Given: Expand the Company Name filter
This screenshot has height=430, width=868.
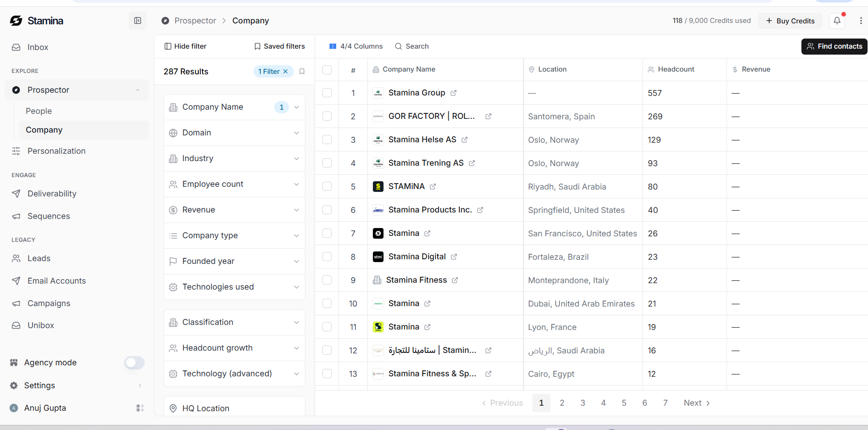Looking at the screenshot, I should point(234,107).
